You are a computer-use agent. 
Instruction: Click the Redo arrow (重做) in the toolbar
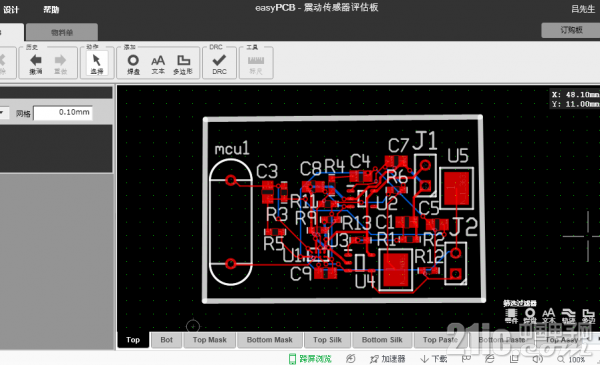pos(60,64)
